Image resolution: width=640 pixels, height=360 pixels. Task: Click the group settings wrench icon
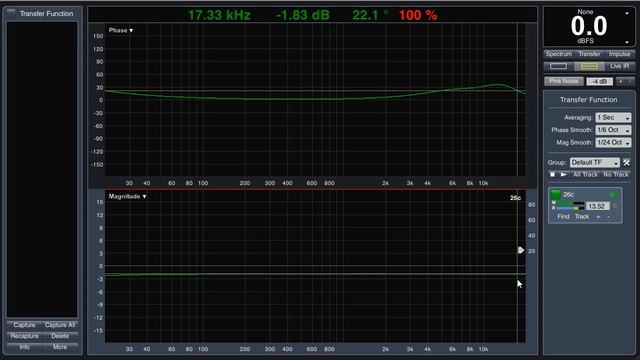[x=626, y=162]
